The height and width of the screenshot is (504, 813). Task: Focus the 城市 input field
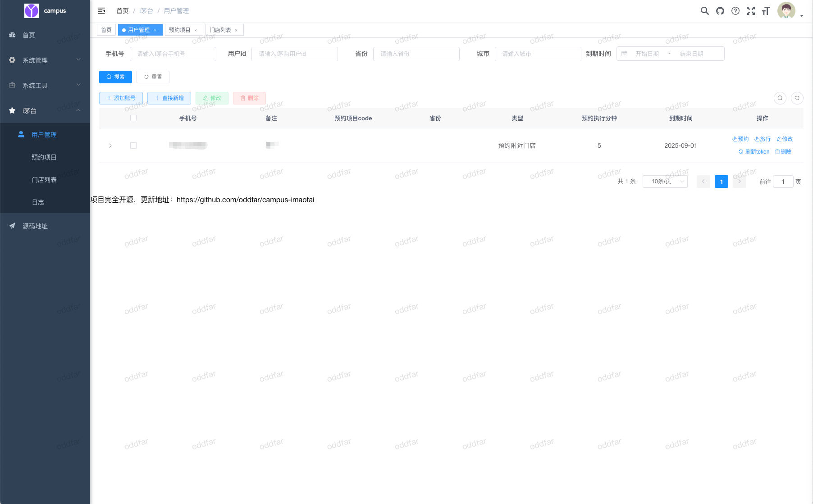coord(538,54)
